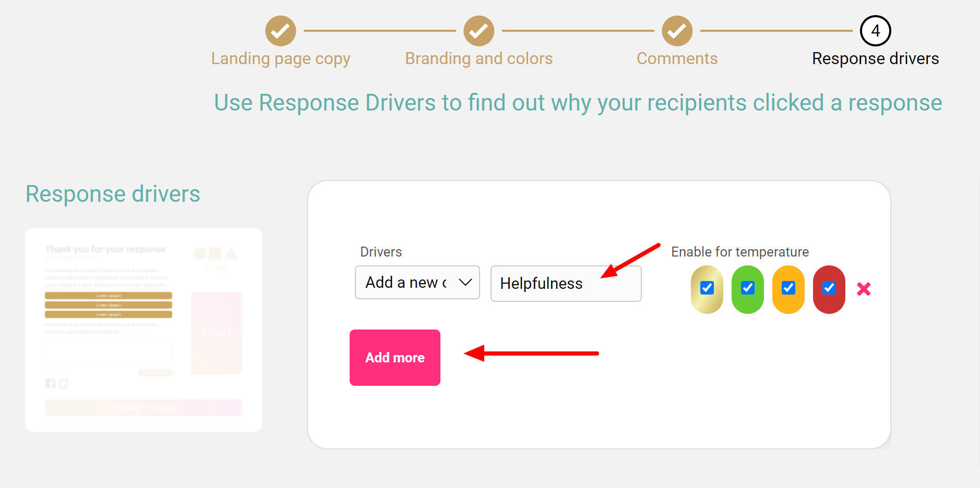The image size is (980, 488).
Task: Click the Branding and colors step checkmark
Action: pyautogui.click(x=479, y=31)
